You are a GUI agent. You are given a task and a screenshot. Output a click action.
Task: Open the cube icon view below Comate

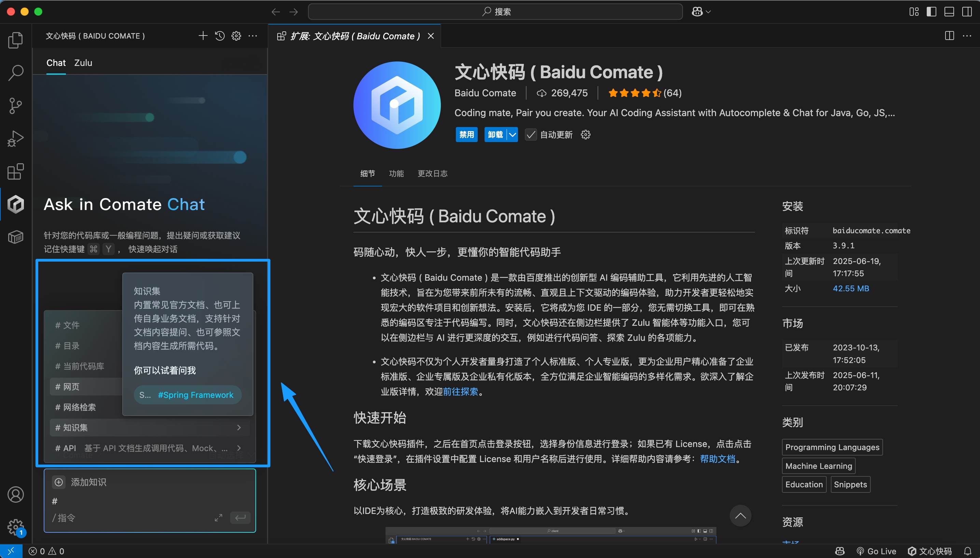click(x=15, y=237)
